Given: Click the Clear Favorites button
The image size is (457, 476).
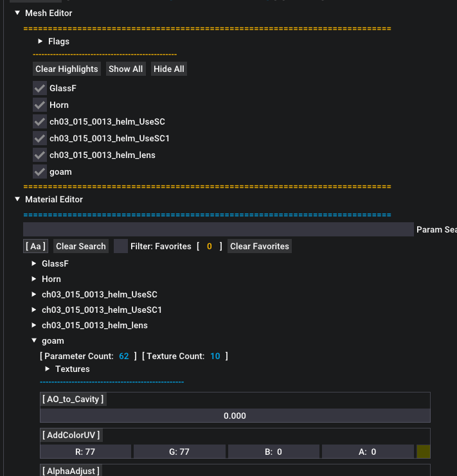Looking at the screenshot, I should coord(260,246).
